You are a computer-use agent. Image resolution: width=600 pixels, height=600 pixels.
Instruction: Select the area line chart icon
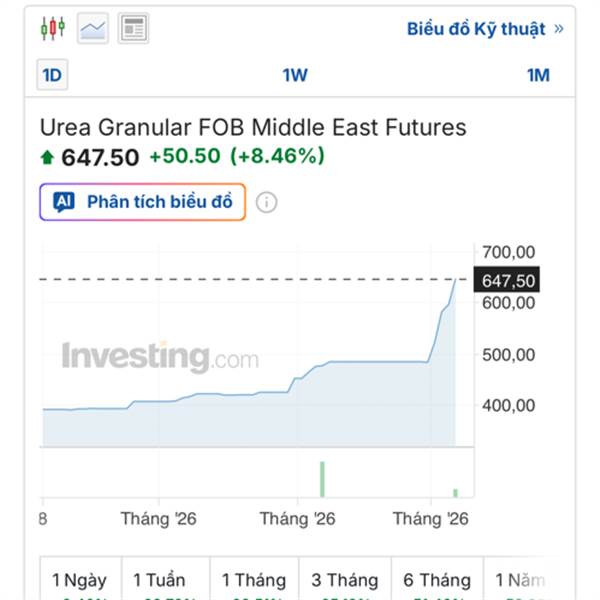(x=93, y=28)
